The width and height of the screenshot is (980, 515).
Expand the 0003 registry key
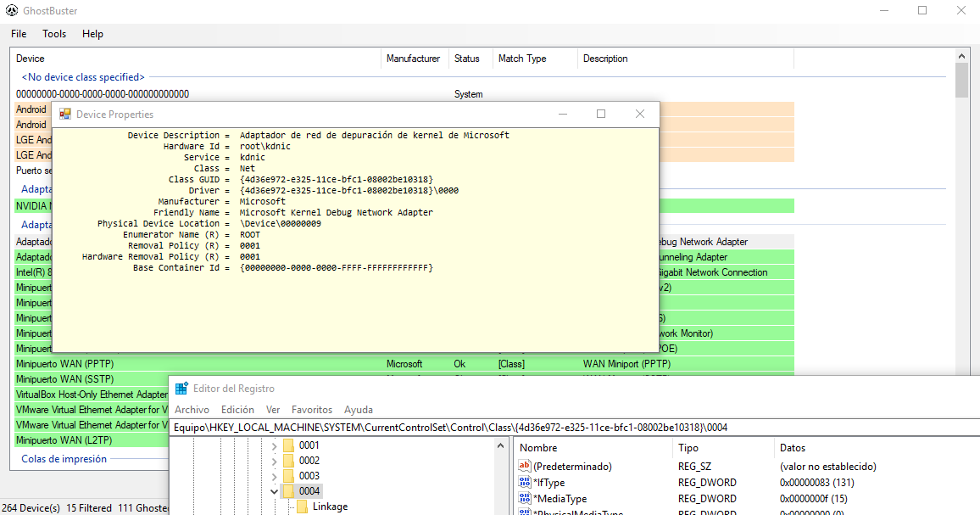[x=274, y=477]
